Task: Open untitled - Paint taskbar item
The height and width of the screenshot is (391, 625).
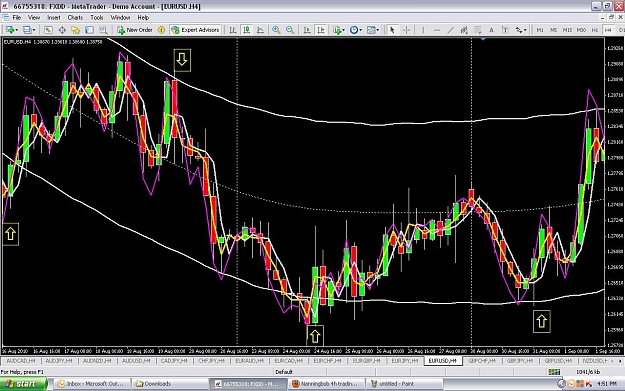Action: (405, 384)
